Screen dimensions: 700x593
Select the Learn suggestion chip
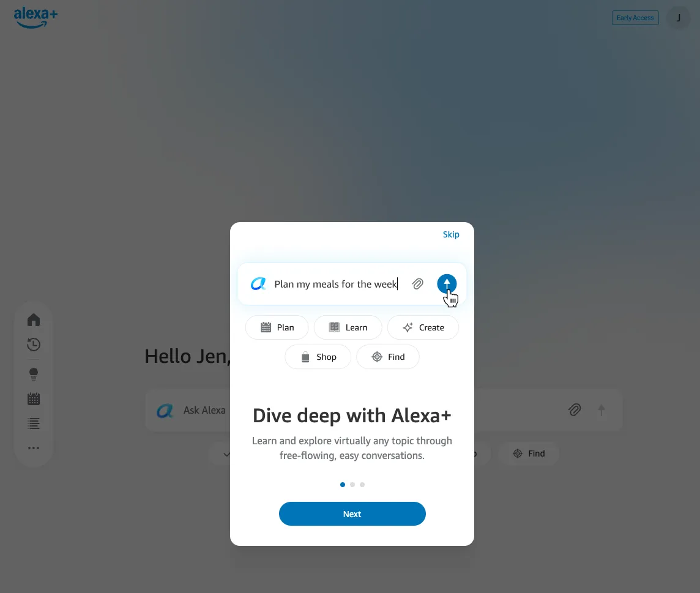[348, 327]
